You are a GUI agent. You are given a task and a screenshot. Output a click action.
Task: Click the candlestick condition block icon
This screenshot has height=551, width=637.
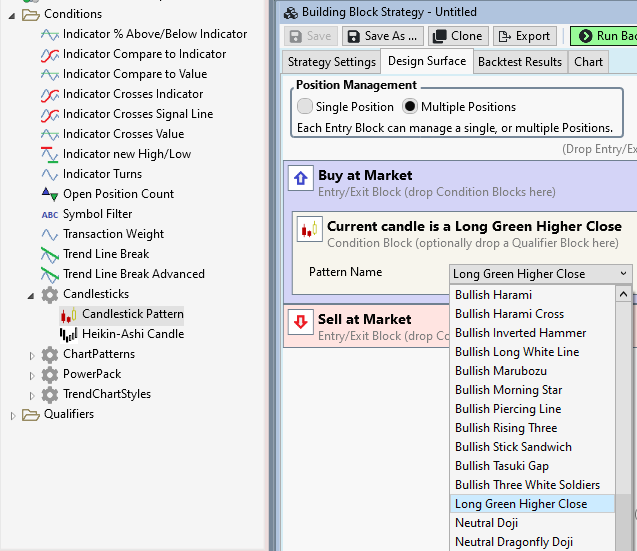coord(310,229)
